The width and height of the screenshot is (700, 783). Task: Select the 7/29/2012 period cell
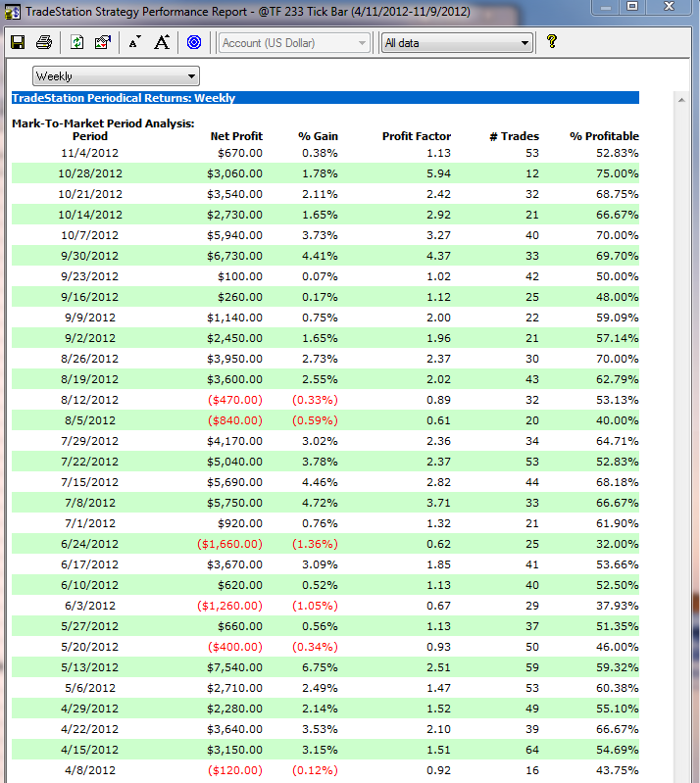(90, 441)
